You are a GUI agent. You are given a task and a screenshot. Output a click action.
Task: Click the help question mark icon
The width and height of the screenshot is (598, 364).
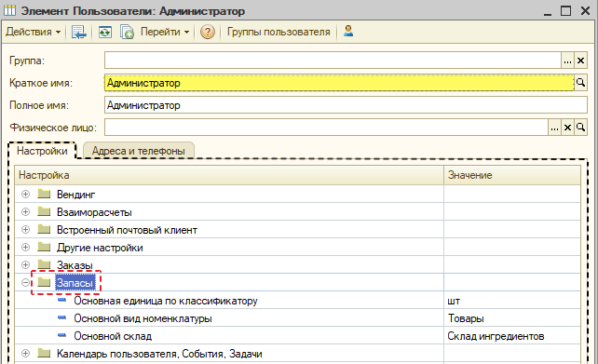[x=208, y=32]
